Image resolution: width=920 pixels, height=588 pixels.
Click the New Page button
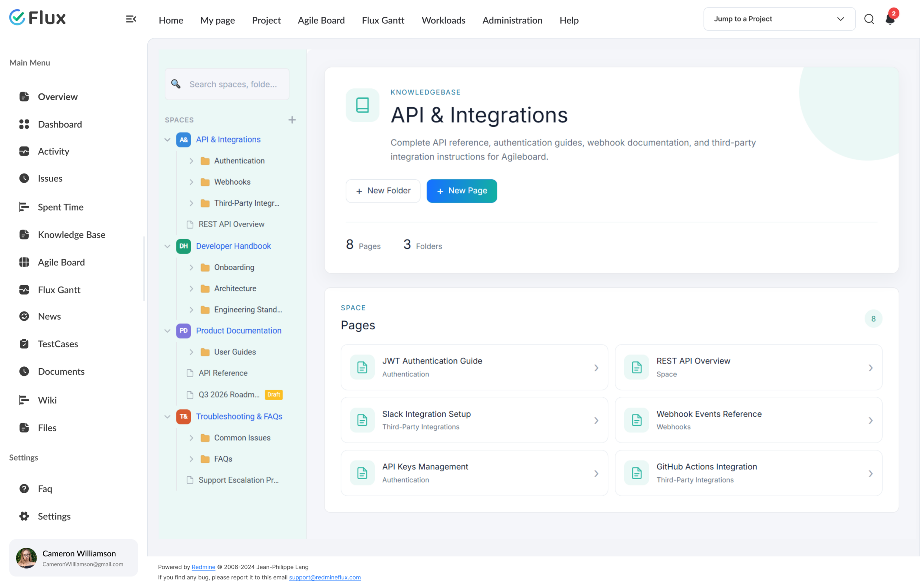[x=461, y=191]
